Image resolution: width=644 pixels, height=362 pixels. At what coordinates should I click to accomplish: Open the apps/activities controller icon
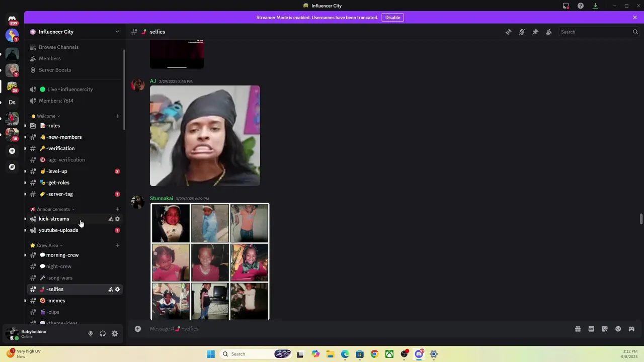[631, 329]
